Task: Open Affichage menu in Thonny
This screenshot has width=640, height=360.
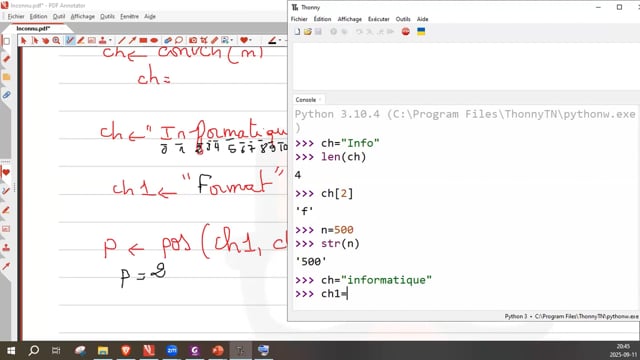Action: click(349, 19)
